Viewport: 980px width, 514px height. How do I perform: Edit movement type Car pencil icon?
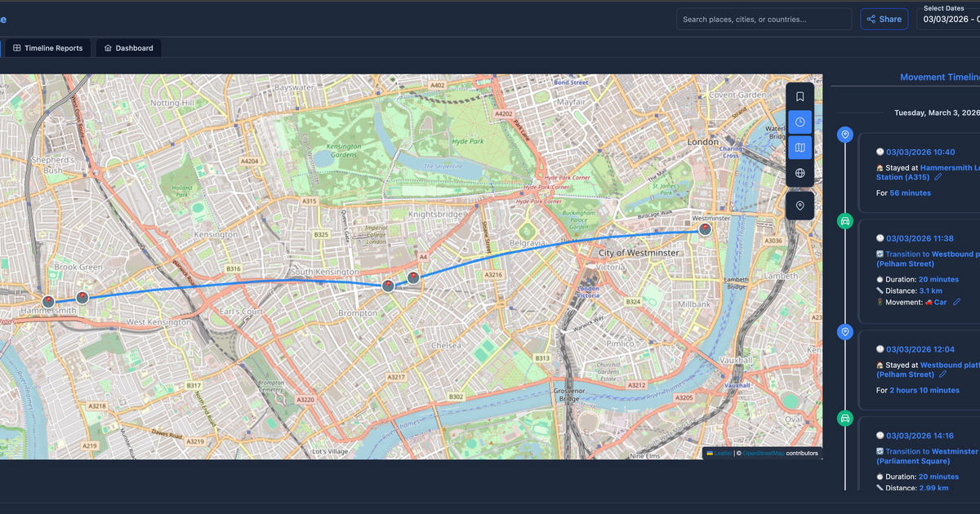[957, 302]
